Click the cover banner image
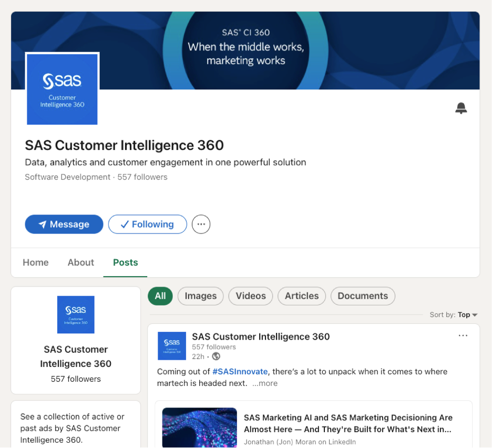Screen dimensions: 492x448 point(245,50)
